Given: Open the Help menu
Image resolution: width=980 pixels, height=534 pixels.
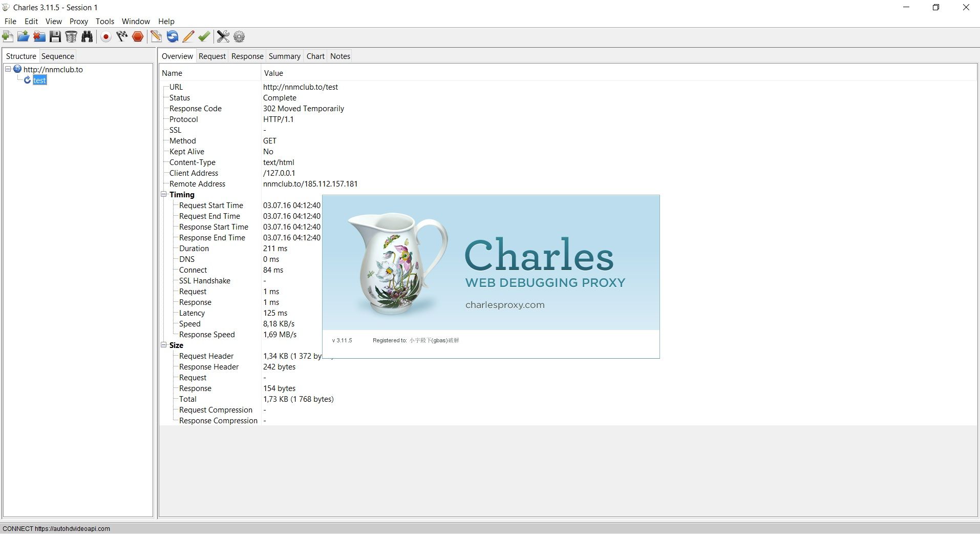Looking at the screenshot, I should coord(166,21).
